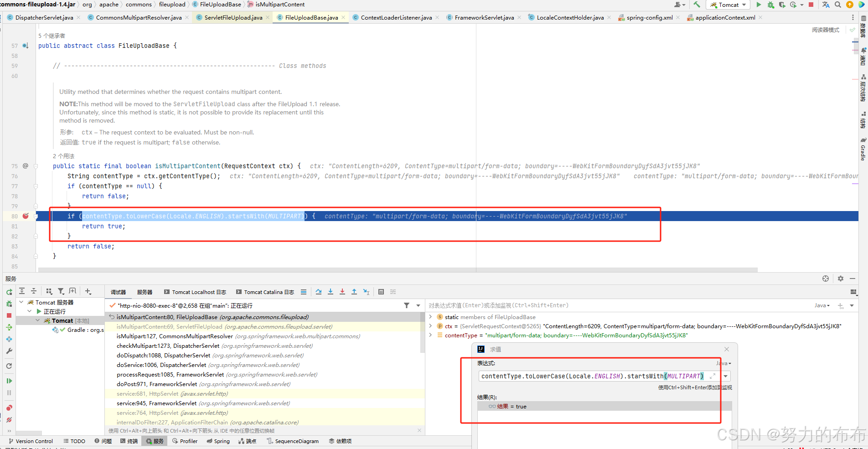
Task: Open the expression history dropdown arrow
Action: [725, 376]
